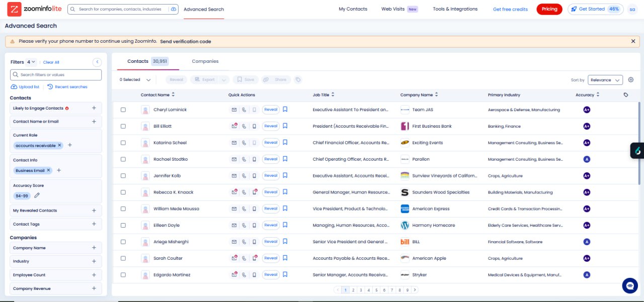Expand the 0 Selected dropdown
Screen dimensions: 644x302
(148, 80)
